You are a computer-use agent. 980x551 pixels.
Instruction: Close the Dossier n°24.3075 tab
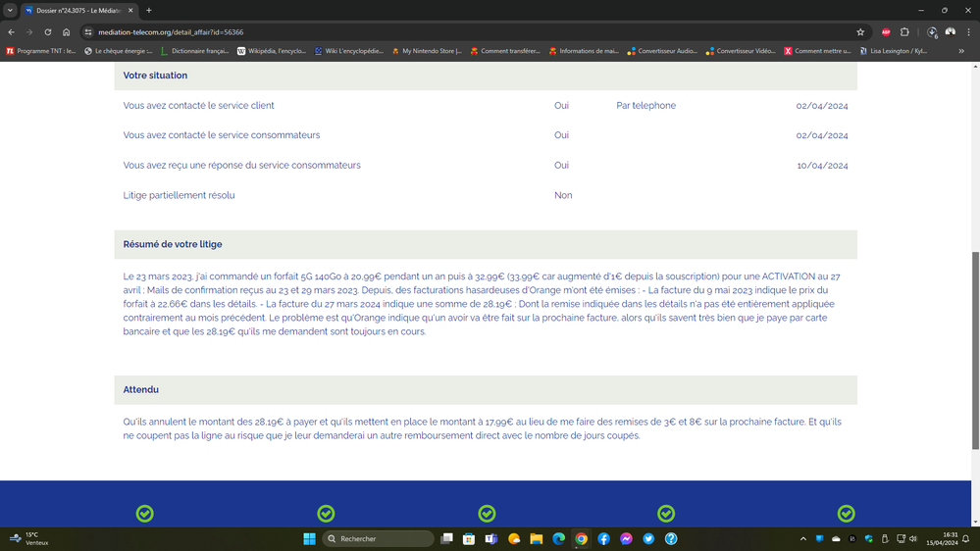130,10
